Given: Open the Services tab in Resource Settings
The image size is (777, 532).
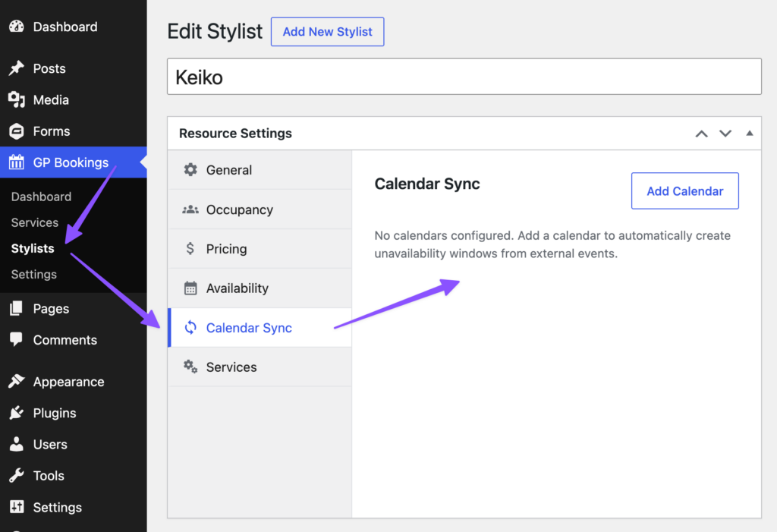Looking at the screenshot, I should click(x=260, y=367).
